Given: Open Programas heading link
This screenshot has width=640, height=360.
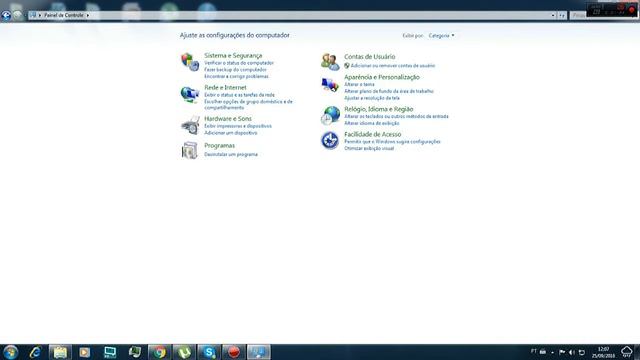Looking at the screenshot, I should [219, 146].
